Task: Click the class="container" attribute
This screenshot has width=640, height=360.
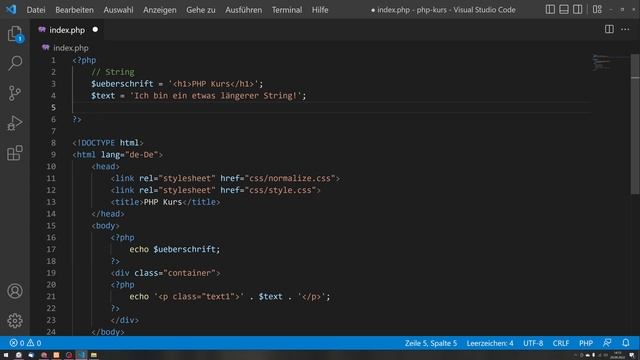Action: tap(175, 273)
